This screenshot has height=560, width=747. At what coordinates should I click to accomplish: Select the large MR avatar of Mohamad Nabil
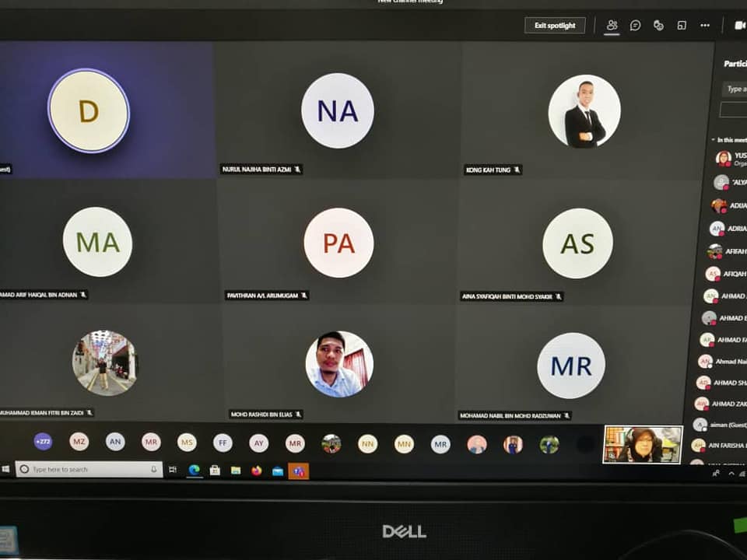pyautogui.click(x=571, y=366)
